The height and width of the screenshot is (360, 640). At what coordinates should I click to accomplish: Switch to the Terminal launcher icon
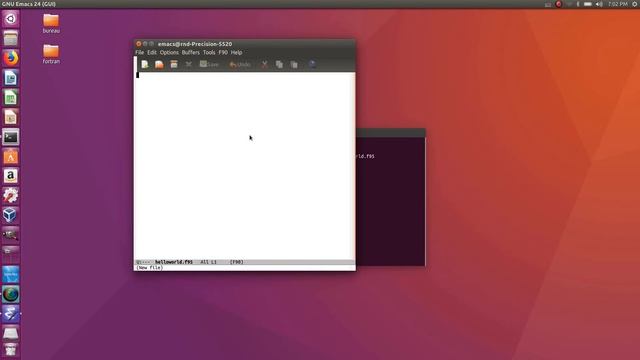pos(11,137)
